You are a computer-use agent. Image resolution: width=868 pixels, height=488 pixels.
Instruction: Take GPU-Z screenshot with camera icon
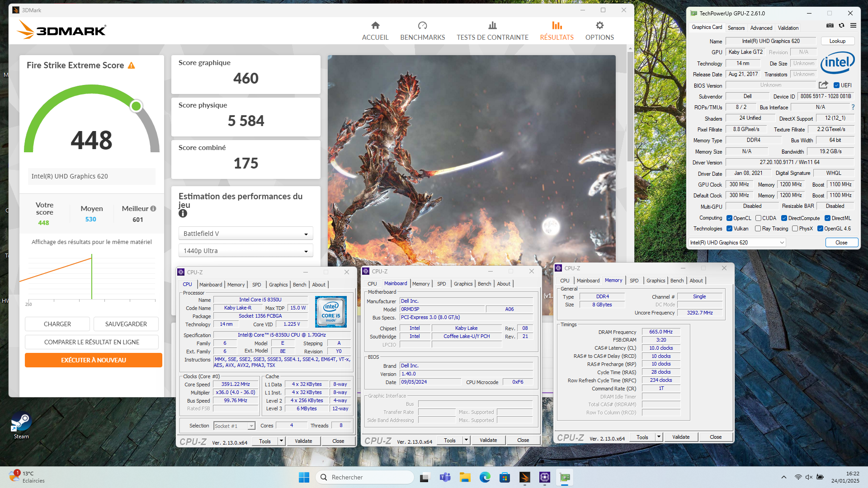click(x=830, y=26)
